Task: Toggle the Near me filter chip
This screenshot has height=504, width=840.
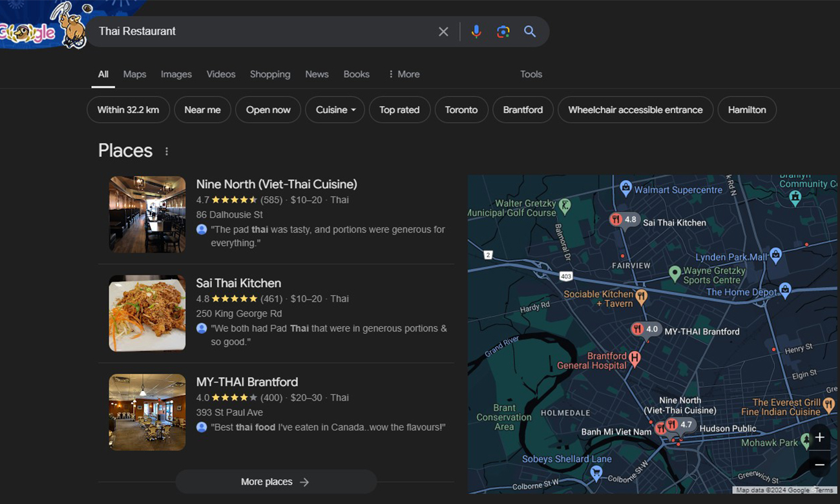Action: point(202,110)
